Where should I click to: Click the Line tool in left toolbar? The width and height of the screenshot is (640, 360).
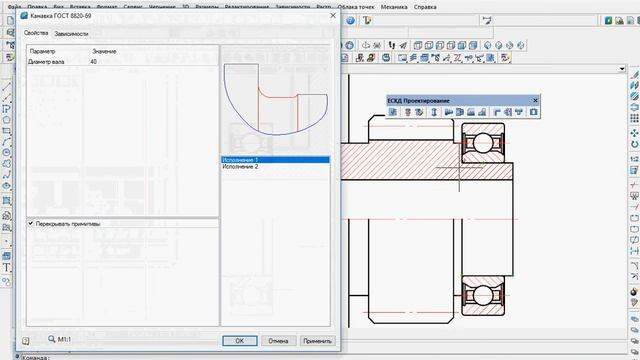tap(7, 87)
